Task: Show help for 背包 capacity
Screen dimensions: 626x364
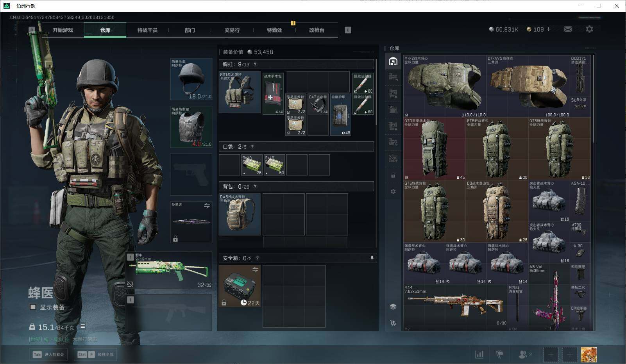Action: (x=255, y=187)
